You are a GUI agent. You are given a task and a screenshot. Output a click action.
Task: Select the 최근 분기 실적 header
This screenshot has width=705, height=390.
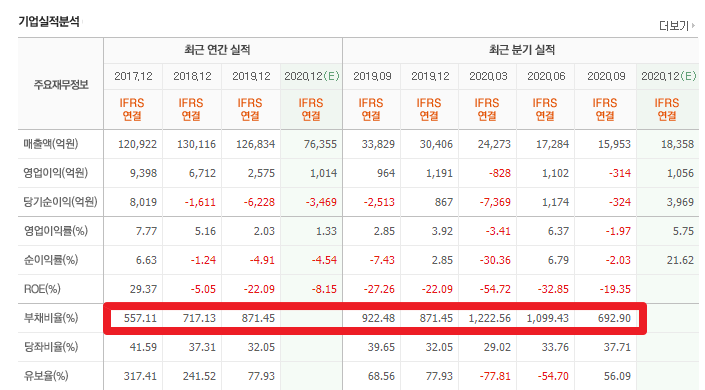(522, 50)
